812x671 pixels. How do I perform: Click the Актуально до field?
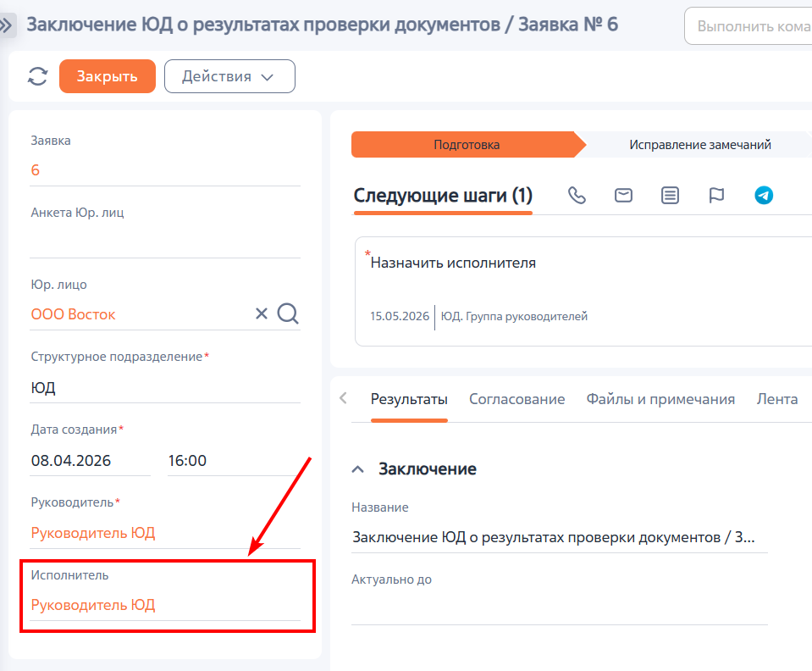(x=560, y=609)
